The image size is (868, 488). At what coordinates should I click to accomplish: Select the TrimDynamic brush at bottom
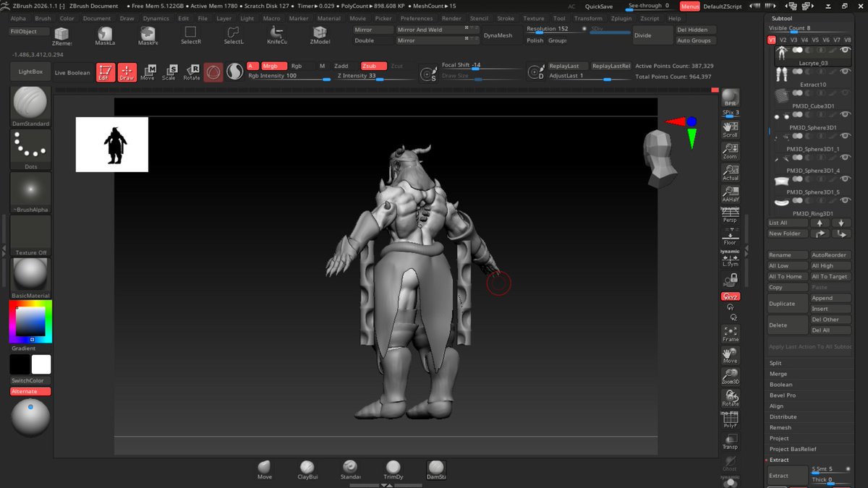click(393, 470)
